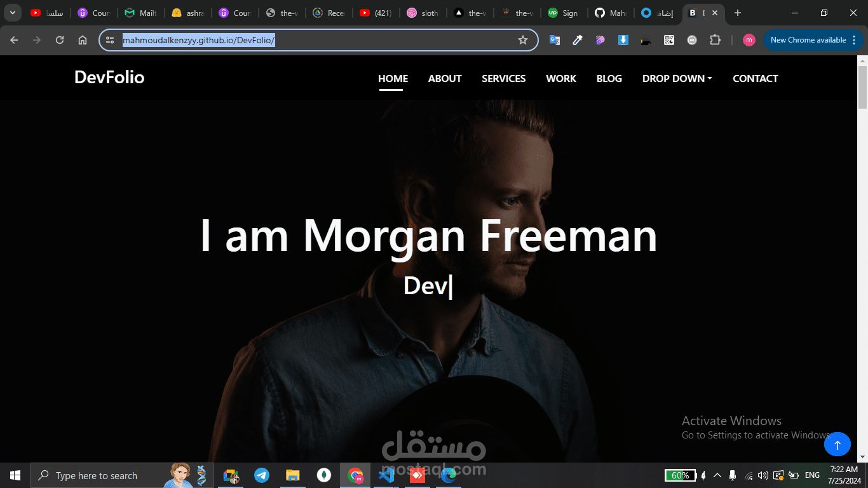Viewport: 868px width, 488px height.
Task: Open the Chrome profile avatar
Action: click(x=749, y=40)
